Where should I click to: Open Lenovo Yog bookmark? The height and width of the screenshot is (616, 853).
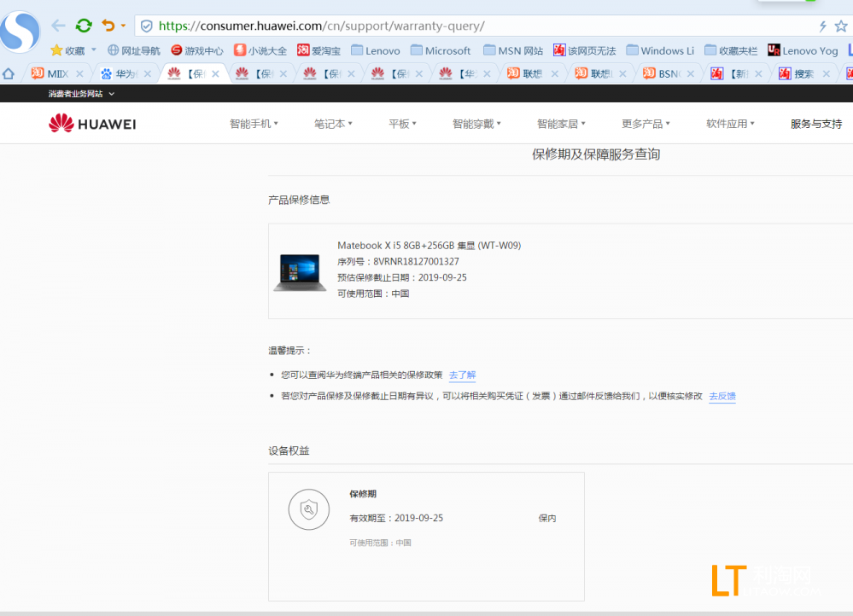[803, 50]
